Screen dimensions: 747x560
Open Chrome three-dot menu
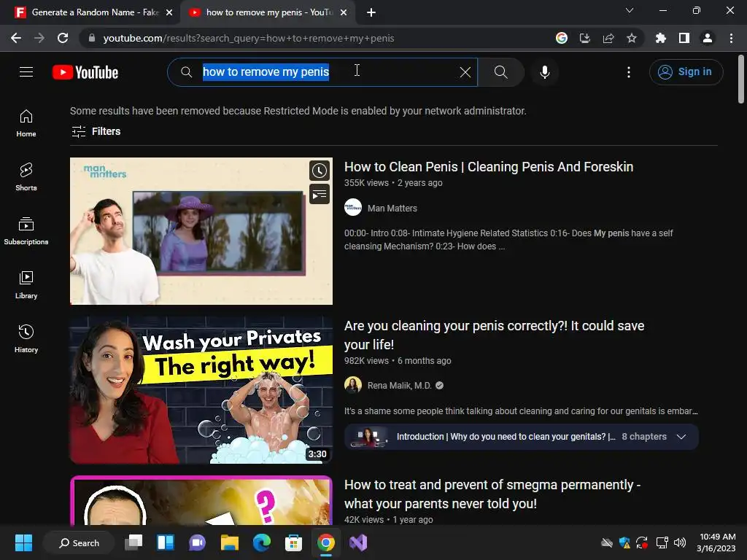[x=731, y=38]
